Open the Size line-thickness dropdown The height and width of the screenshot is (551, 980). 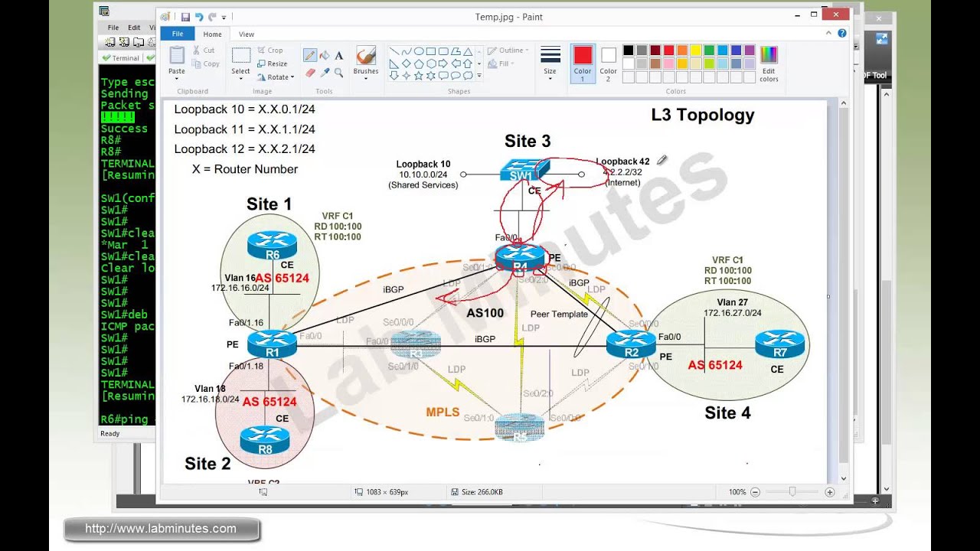[550, 63]
